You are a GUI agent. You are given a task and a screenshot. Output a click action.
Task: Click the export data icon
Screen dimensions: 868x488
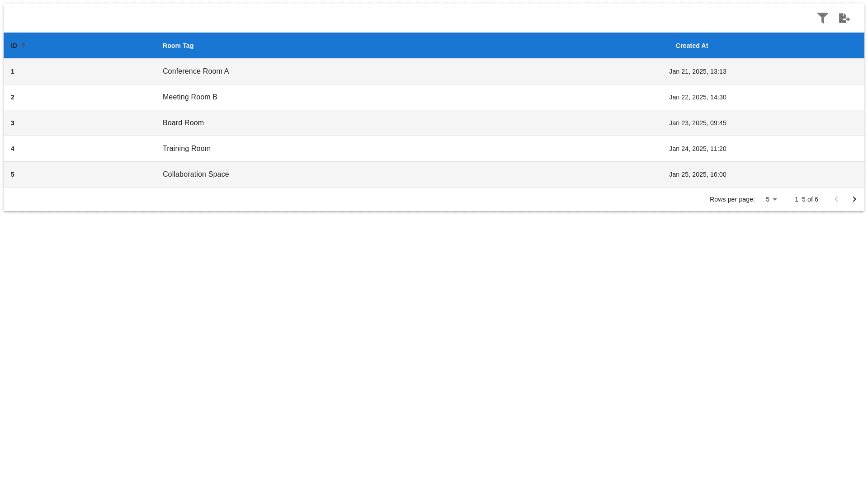(844, 18)
